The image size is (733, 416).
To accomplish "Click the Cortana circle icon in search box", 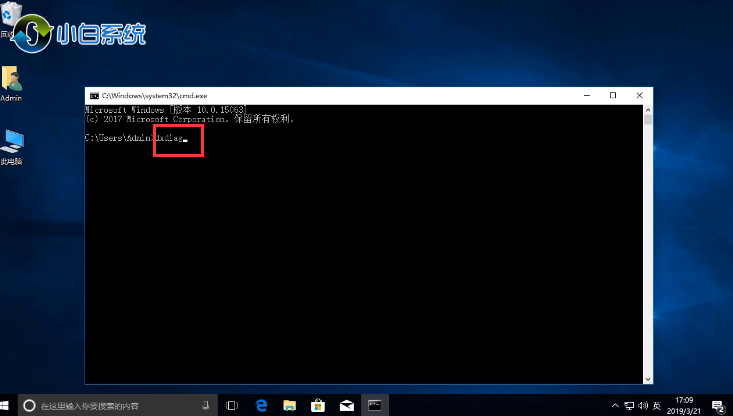I will click(30, 405).
